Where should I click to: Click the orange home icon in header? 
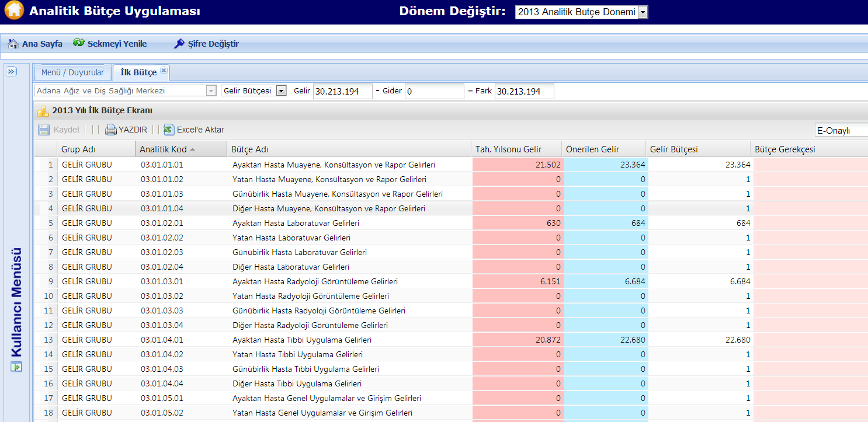[14, 11]
